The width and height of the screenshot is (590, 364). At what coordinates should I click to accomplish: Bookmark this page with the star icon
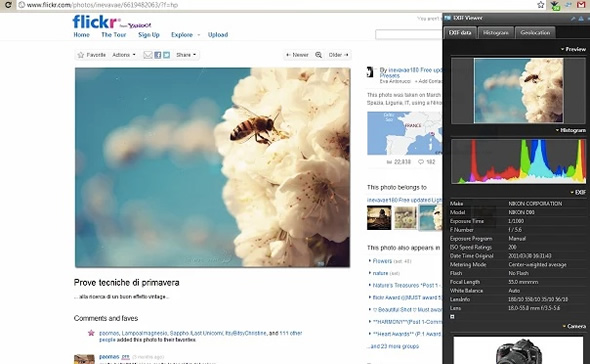pyautogui.click(x=541, y=5)
